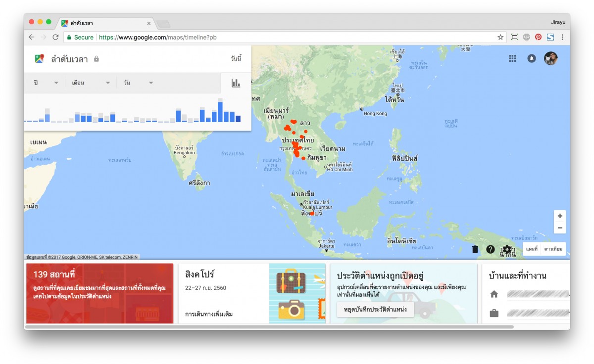Click the browser forward arrow

pyautogui.click(x=44, y=37)
